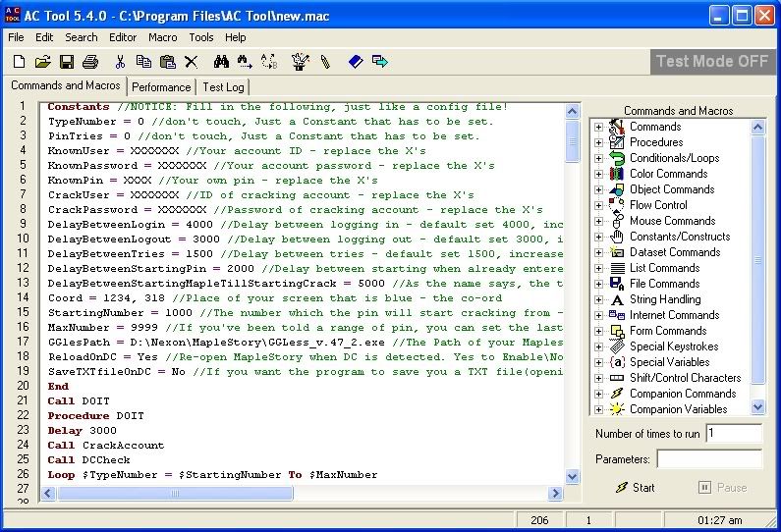This screenshot has width=781, height=532.
Task: Click the command tree scroll up arrow
Action: tap(757, 128)
